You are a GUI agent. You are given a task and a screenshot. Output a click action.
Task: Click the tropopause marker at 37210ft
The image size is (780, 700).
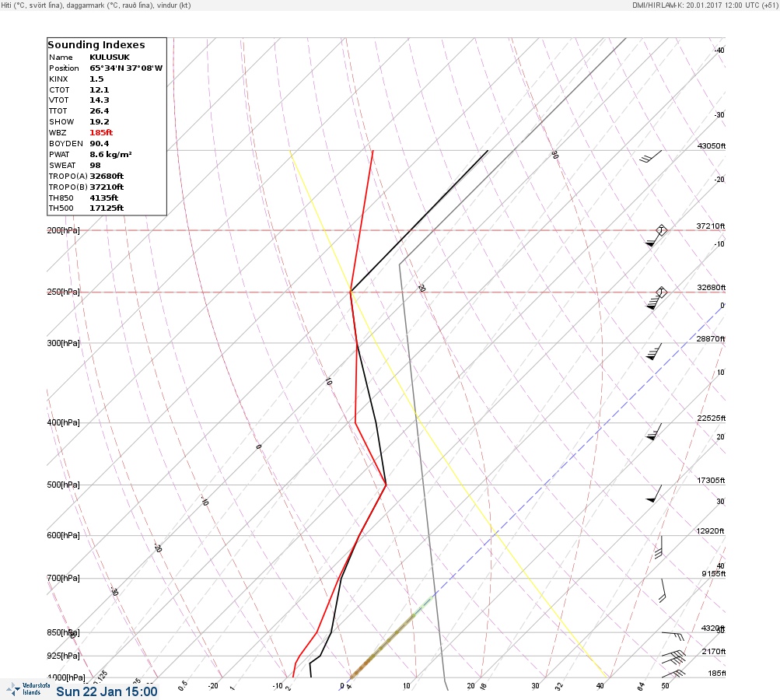(x=661, y=230)
